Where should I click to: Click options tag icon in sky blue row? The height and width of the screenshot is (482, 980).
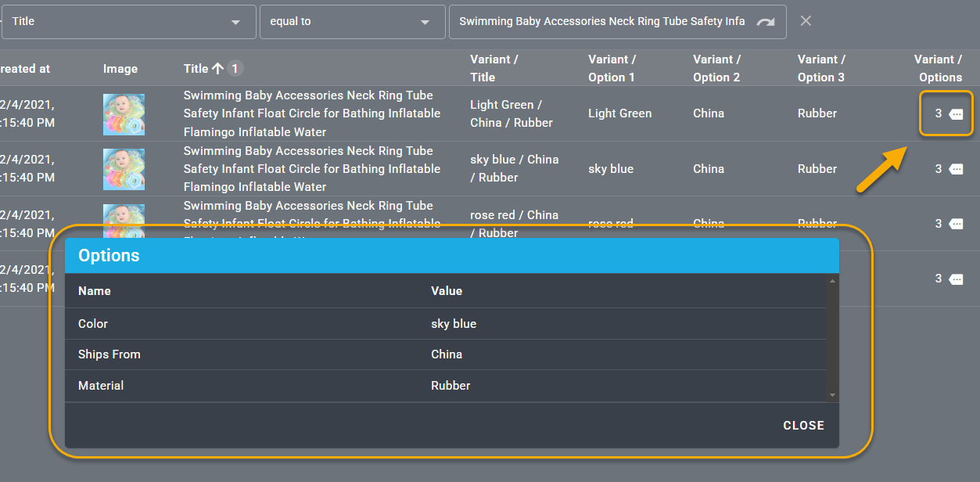(956, 169)
